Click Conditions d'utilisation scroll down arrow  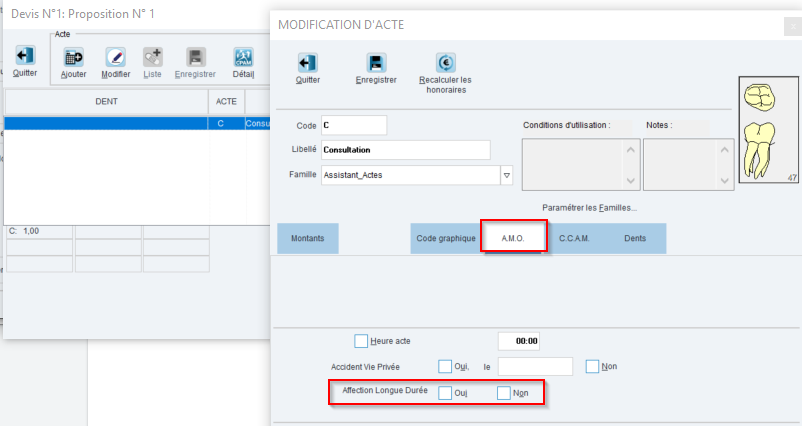click(x=631, y=181)
